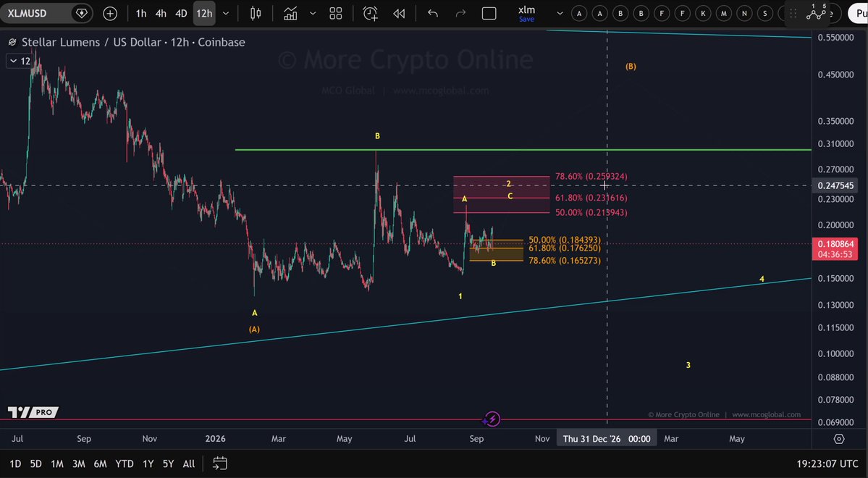
Task: Click the N quick-access circle button
Action: tap(744, 13)
